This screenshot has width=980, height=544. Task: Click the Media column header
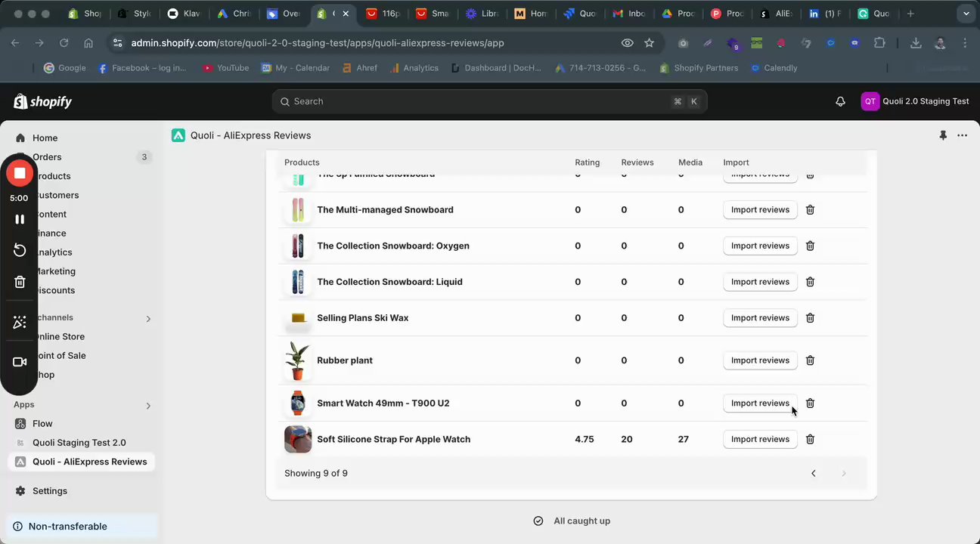point(690,162)
